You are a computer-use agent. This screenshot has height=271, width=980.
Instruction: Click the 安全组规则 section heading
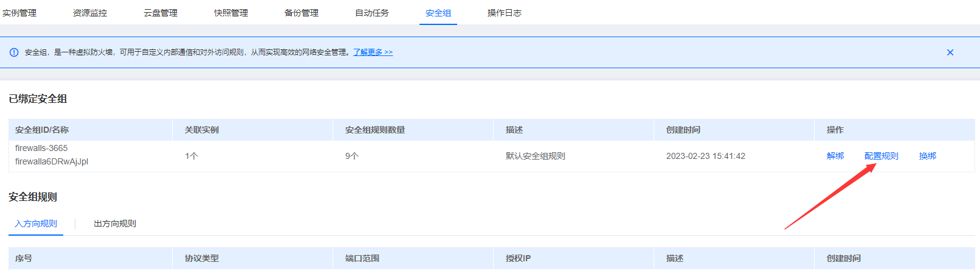(33, 197)
